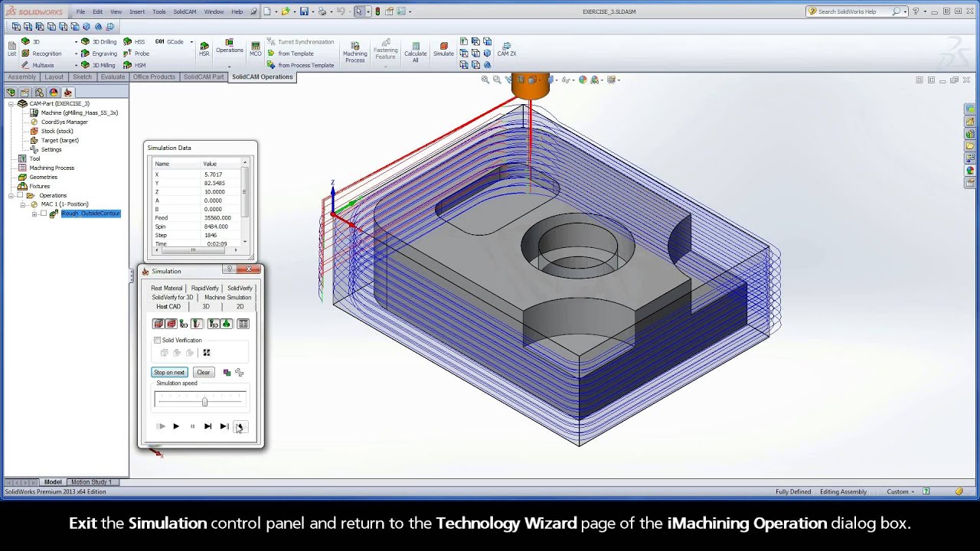Screen dimensions: 980x551
Task: Click the Print toolbar icon
Action: [323, 11]
